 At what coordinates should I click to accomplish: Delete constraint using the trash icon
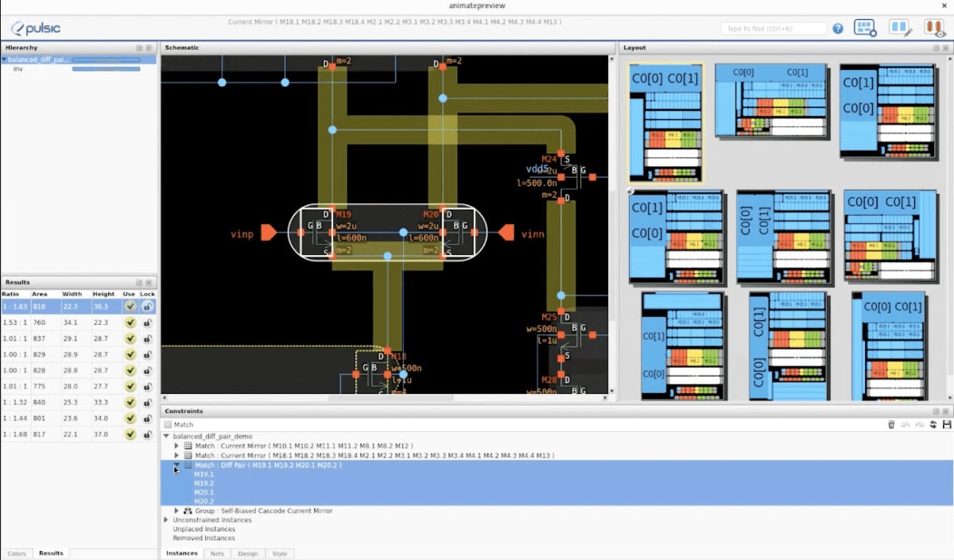[891, 424]
